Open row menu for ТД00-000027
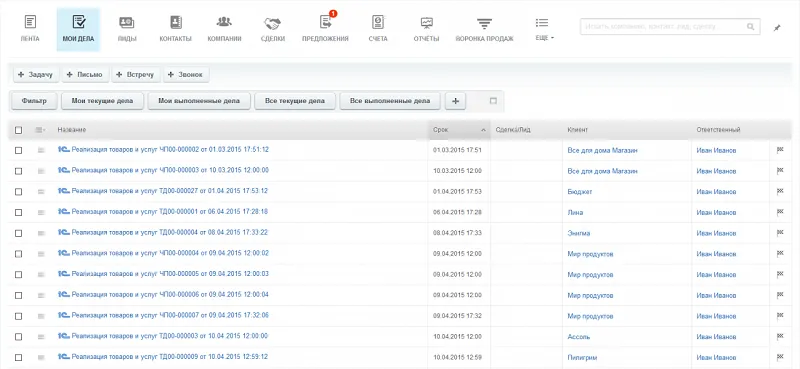The image size is (800, 369). pyautogui.click(x=41, y=192)
